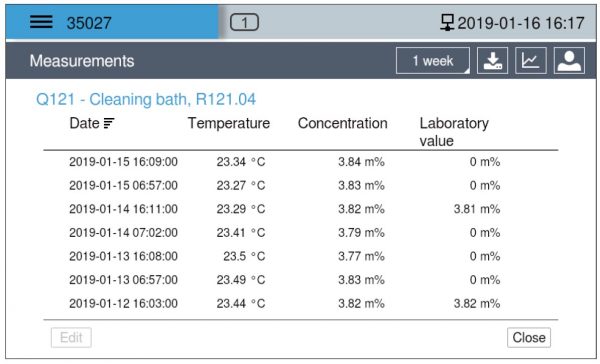Click temperature value 23.27 °C
Viewport: 600px width, 364px height.
[241, 186]
